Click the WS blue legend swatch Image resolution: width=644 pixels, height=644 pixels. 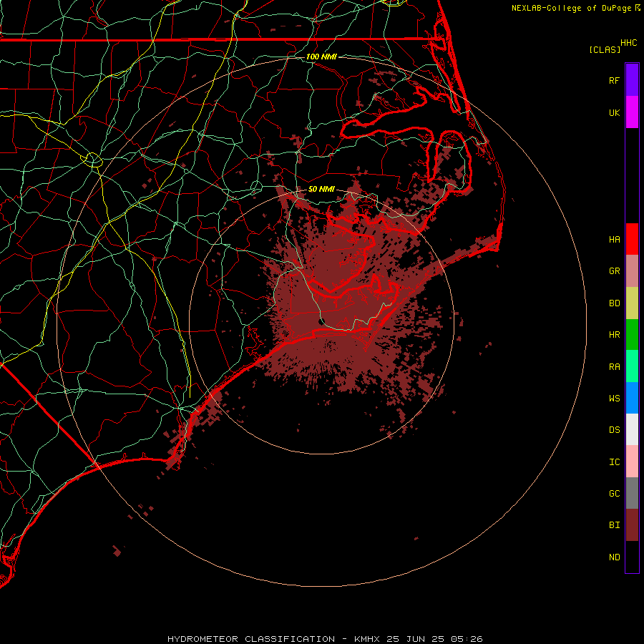(x=632, y=398)
